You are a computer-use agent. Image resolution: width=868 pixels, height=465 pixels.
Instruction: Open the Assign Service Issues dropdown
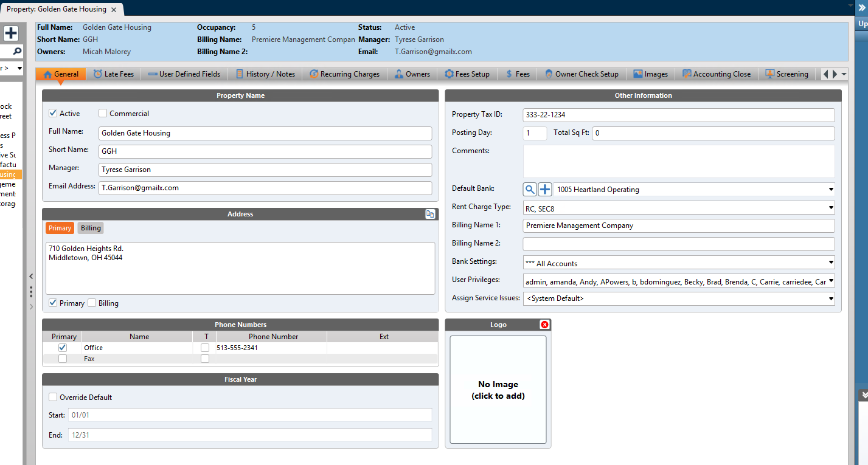831,298
